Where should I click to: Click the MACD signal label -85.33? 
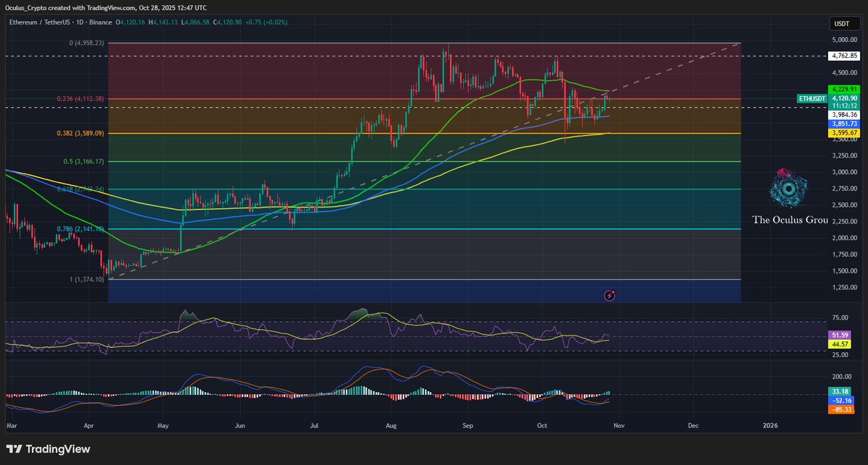[x=842, y=409]
